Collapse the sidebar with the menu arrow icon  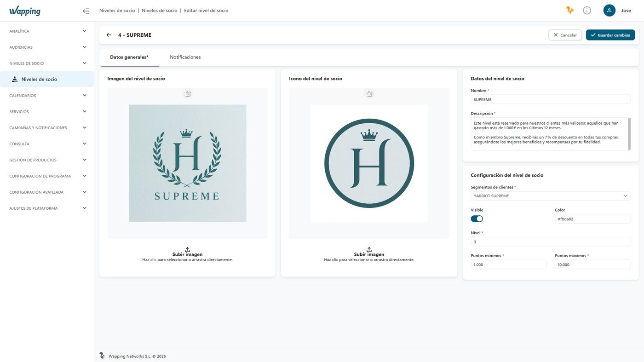coord(86,11)
